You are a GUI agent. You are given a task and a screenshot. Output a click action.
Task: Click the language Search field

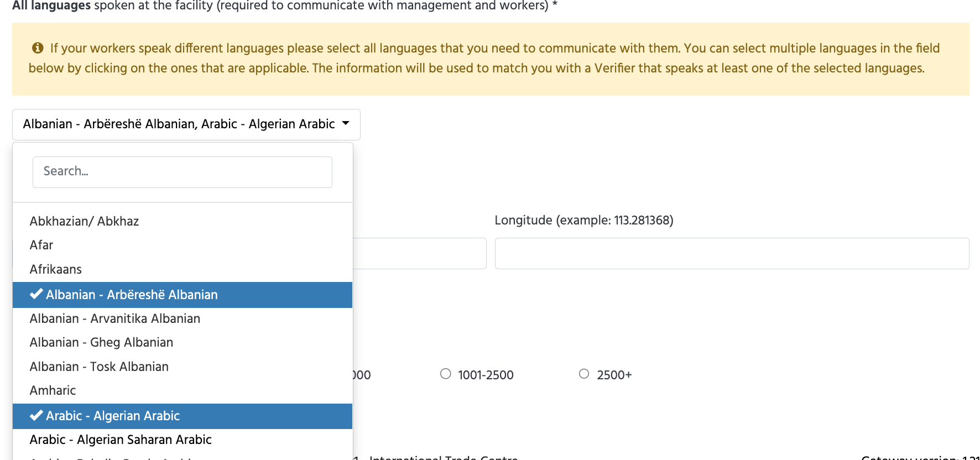point(182,172)
